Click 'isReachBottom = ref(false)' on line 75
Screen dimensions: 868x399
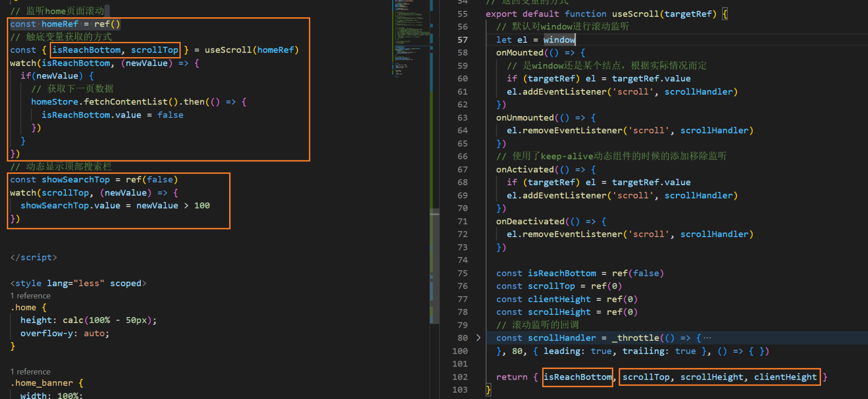click(596, 273)
